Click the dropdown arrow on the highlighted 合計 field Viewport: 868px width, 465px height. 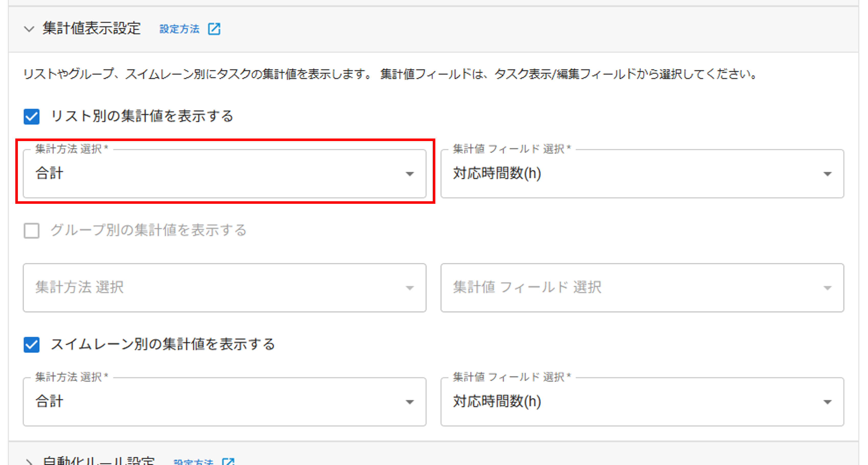(410, 174)
